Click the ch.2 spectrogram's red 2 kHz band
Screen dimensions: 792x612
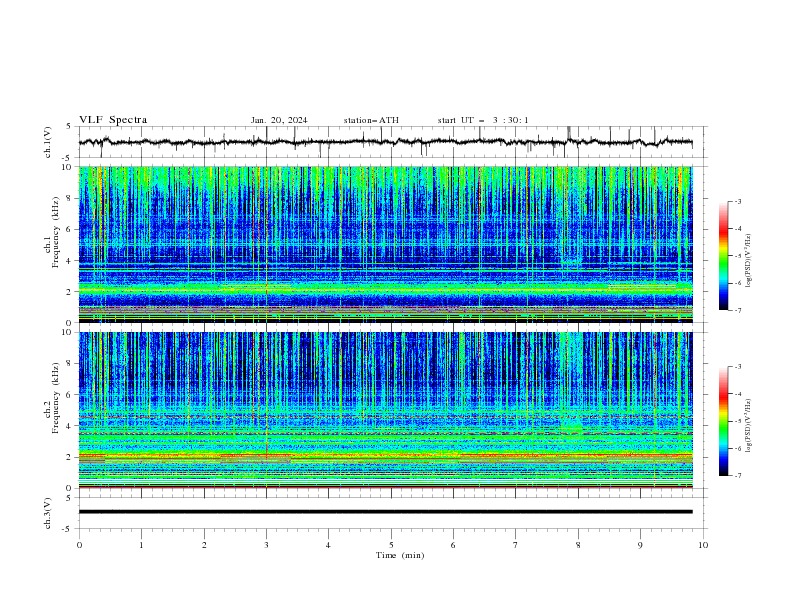[x=385, y=456]
